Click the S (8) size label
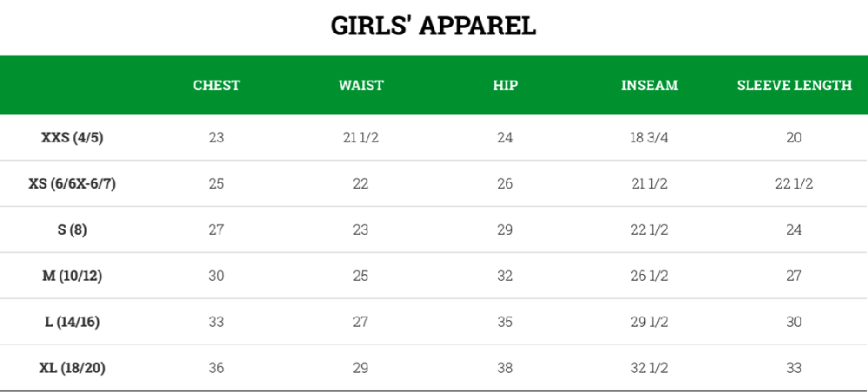The width and height of the screenshot is (868, 392). (x=72, y=230)
